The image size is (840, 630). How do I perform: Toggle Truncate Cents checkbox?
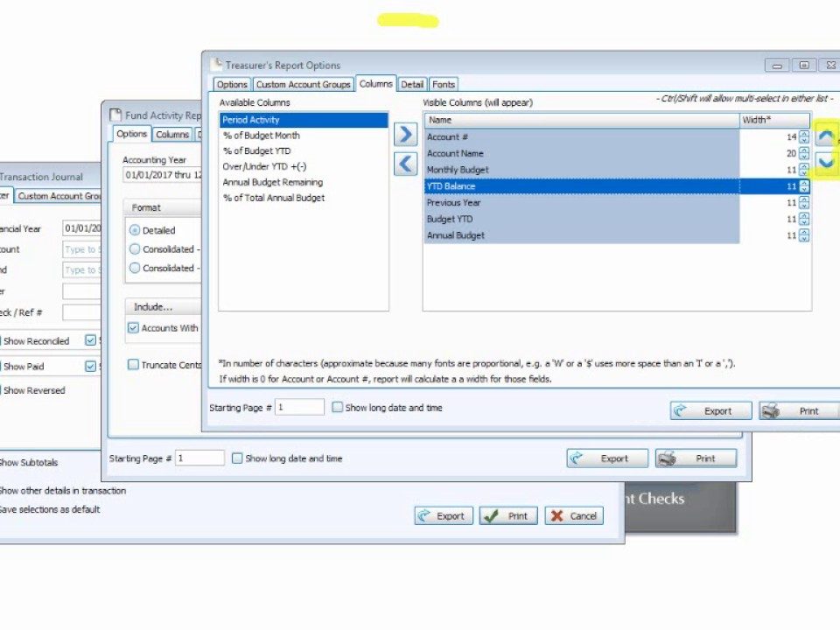point(133,365)
